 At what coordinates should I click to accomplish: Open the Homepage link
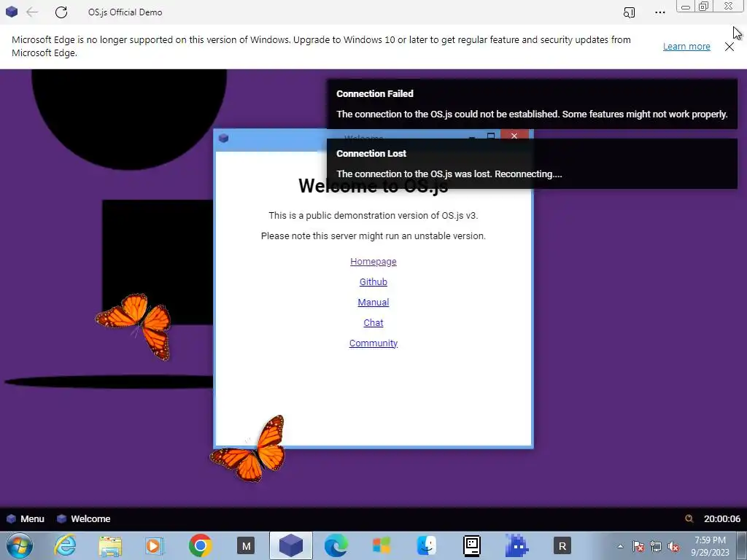(373, 262)
